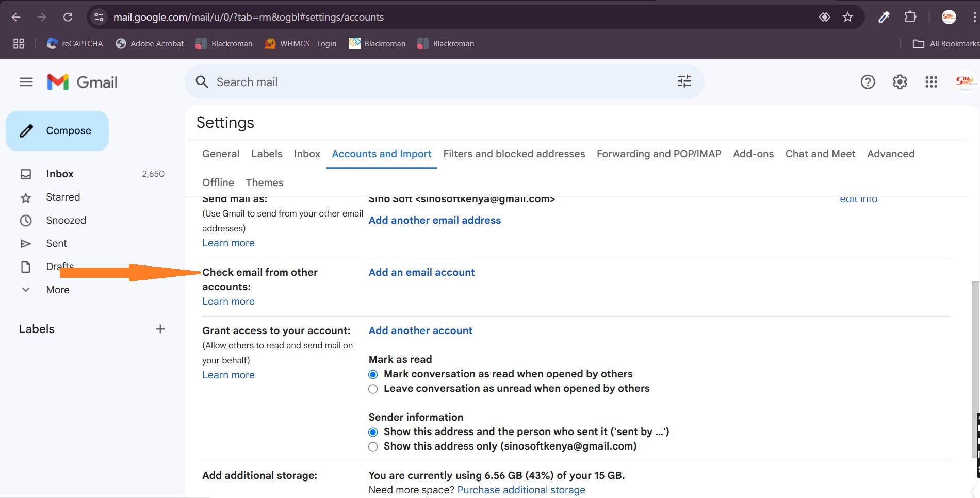
Task: Choose Show this address only option
Action: (373, 446)
